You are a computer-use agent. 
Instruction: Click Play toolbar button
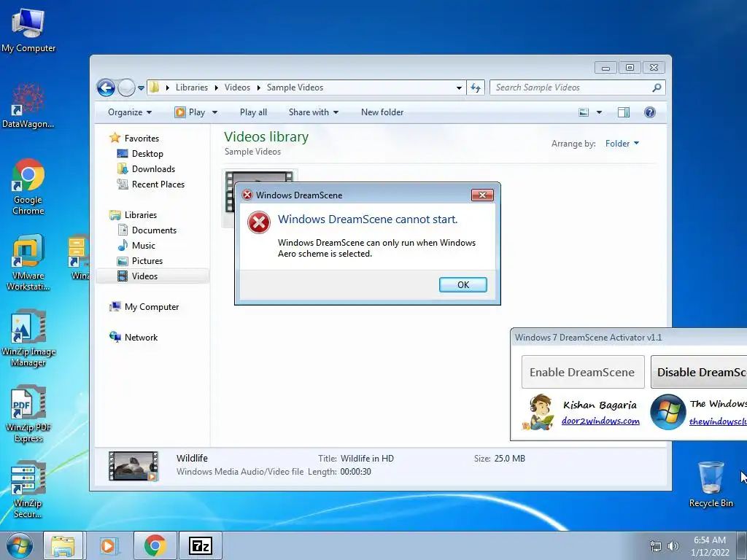click(190, 112)
